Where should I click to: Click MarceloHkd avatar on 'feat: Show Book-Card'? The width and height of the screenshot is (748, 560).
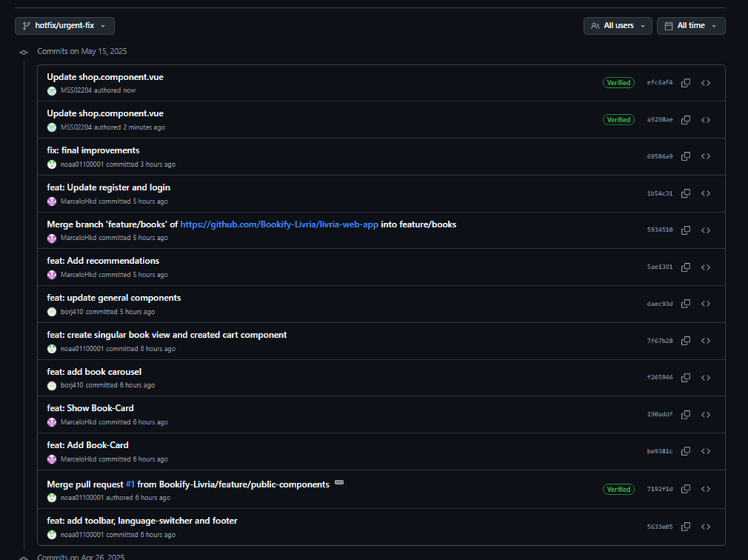click(52, 422)
